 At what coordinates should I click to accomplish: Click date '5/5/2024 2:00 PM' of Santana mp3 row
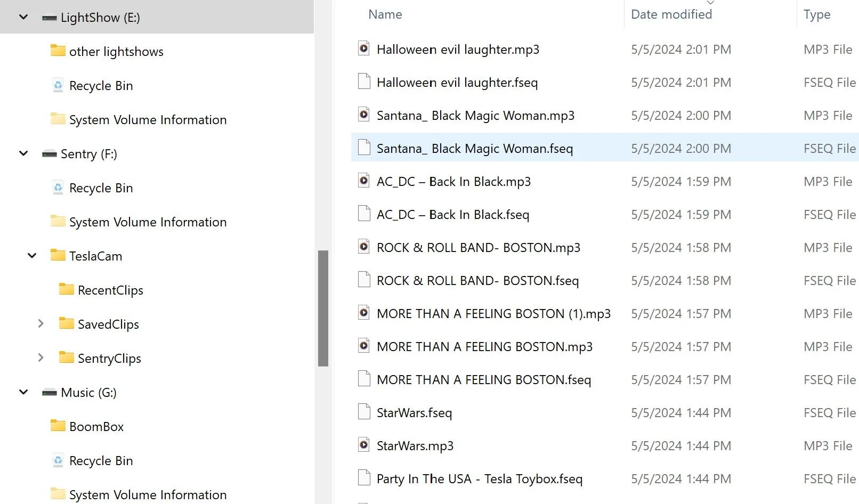point(681,116)
